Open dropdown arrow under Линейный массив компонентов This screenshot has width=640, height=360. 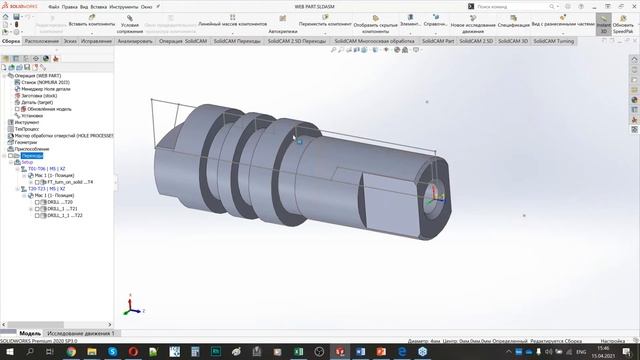coord(233,32)
